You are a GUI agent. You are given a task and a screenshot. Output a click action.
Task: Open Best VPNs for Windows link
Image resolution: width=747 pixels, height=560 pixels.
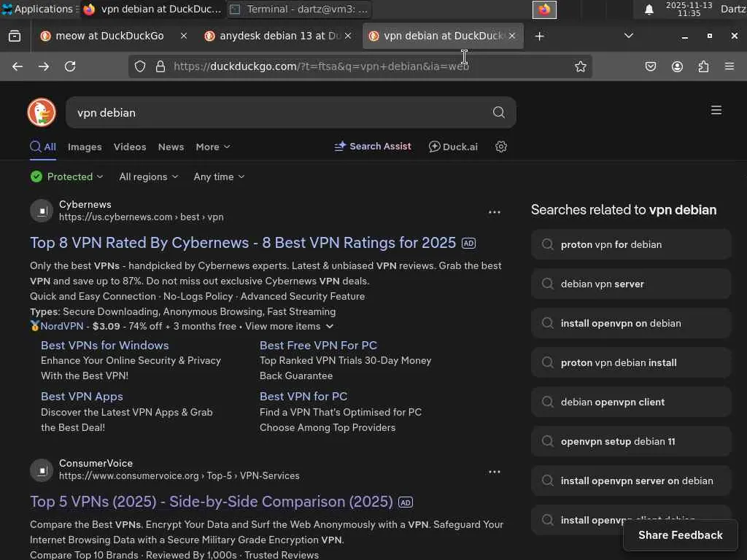(105, 345)
